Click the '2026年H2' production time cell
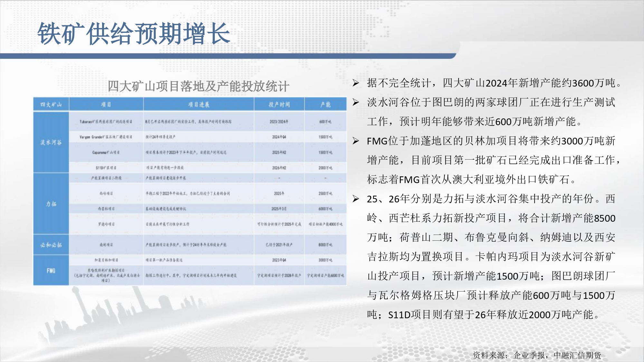This screenshot has height=362, width=644. [279, 168]
